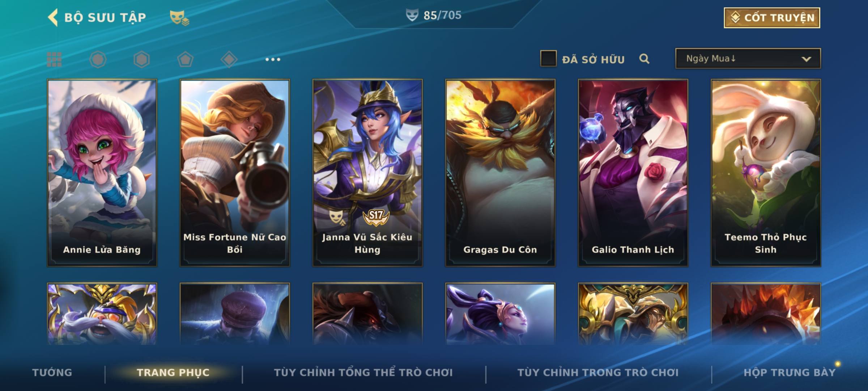Image resolution: width=868 pixels, height=391 pixels.
Task: Select the Teemo Thỏ Phục Sinh card
Action: click(x=766, y=173)
